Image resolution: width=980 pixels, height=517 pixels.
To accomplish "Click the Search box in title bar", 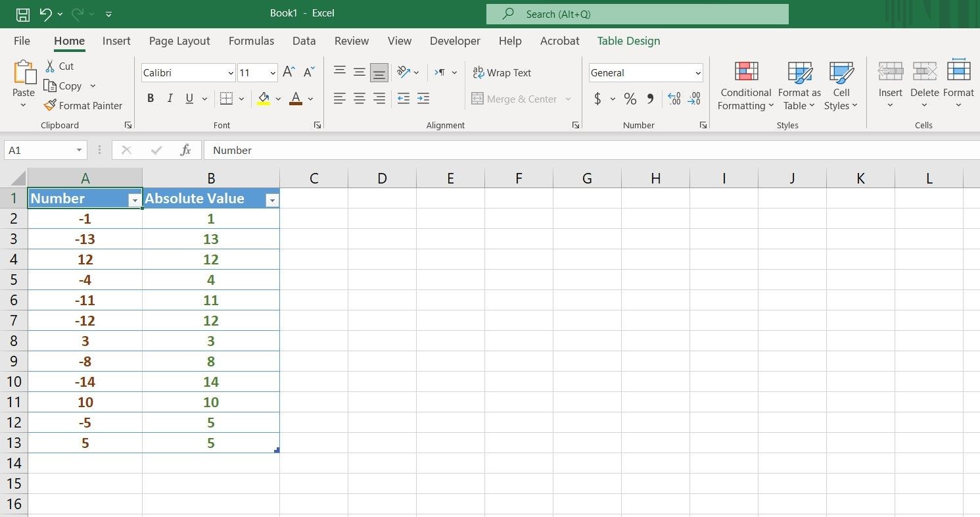I will 637,14.
